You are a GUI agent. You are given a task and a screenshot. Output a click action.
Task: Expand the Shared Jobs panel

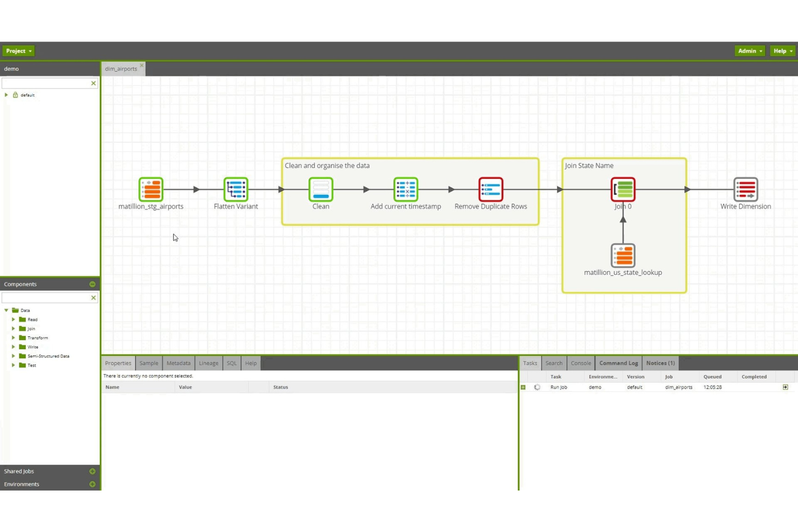pyautogui.click(x=92, y=471)
